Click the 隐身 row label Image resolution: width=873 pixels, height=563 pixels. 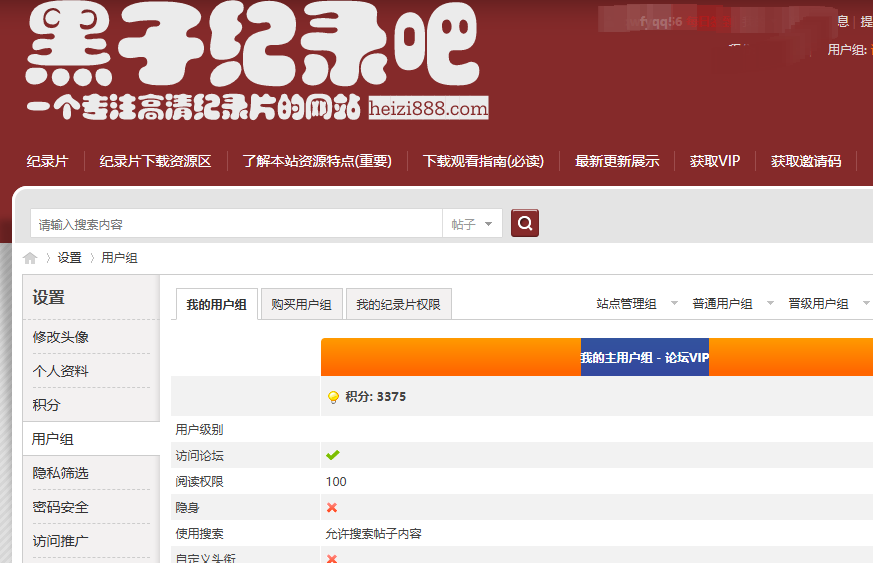click(x=187, y=508)
